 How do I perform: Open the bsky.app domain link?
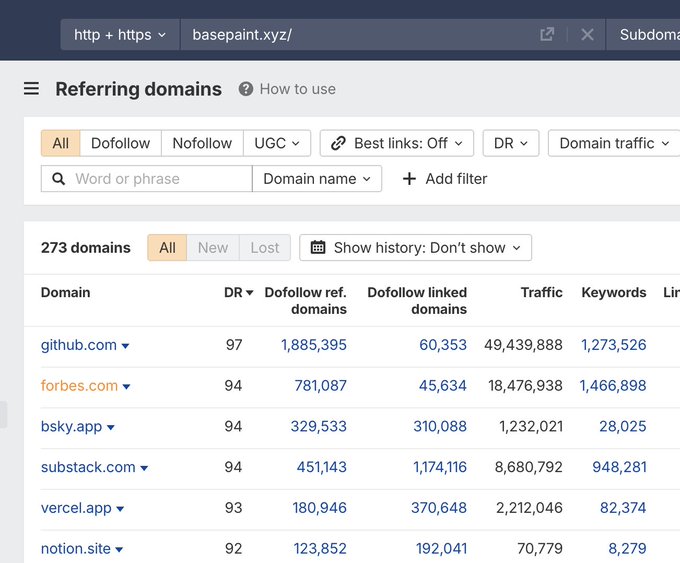(72, 426)
